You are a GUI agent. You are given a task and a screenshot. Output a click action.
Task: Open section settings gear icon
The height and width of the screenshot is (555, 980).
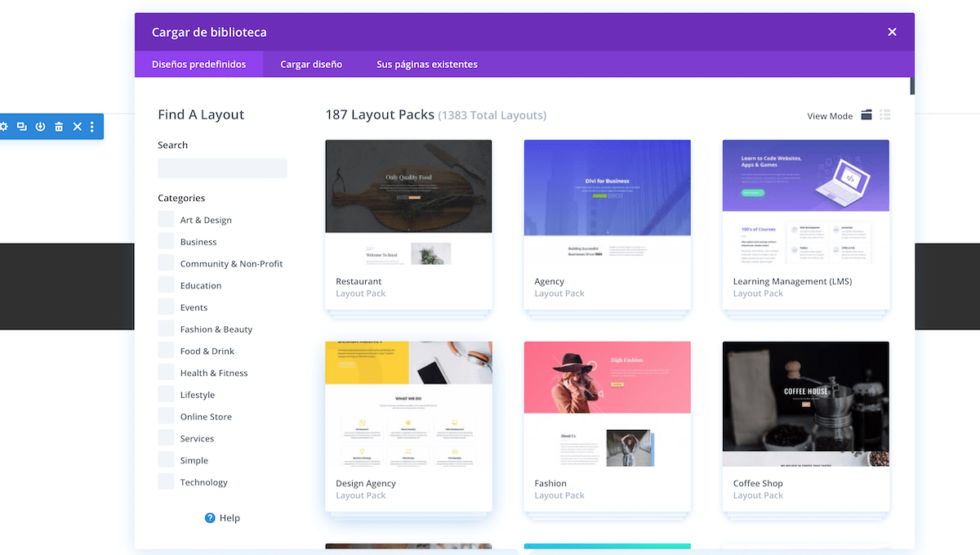coord(4,127)
